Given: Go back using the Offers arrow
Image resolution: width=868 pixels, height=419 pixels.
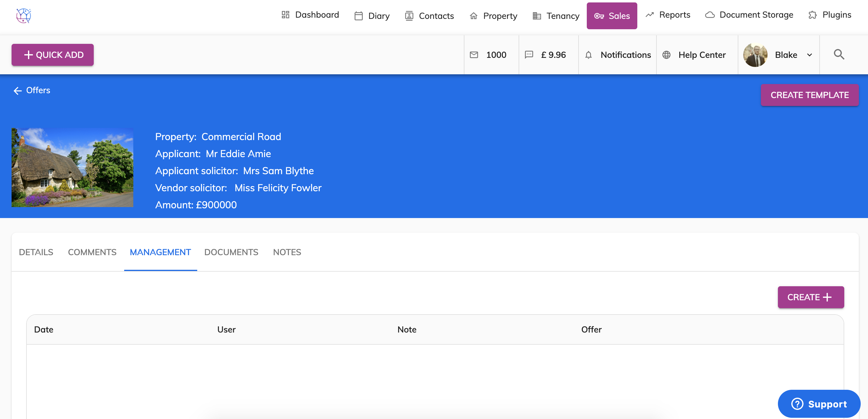Looking at the screenshot, I should tap(18, 91).
